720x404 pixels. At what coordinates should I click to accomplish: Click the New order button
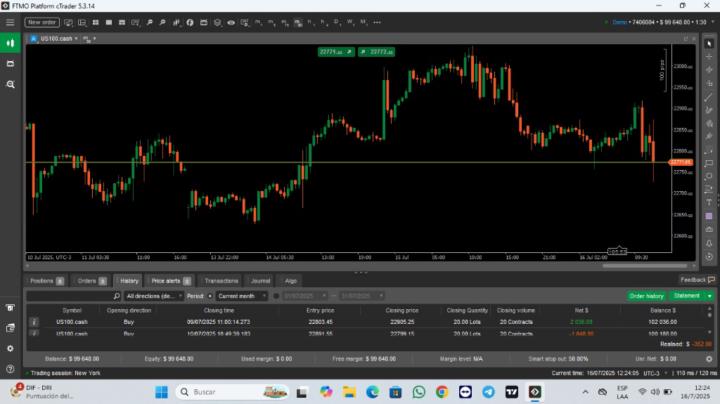[41, 21]
